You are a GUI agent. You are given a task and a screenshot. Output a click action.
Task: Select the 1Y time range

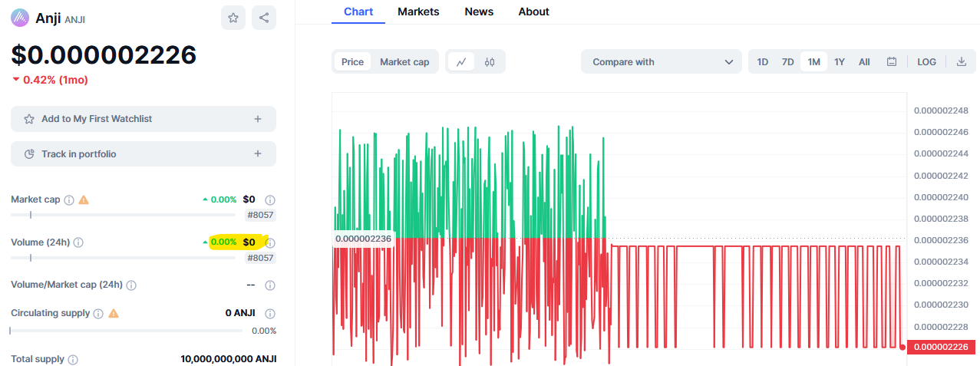pyautogui.click(x=840, y=62)
